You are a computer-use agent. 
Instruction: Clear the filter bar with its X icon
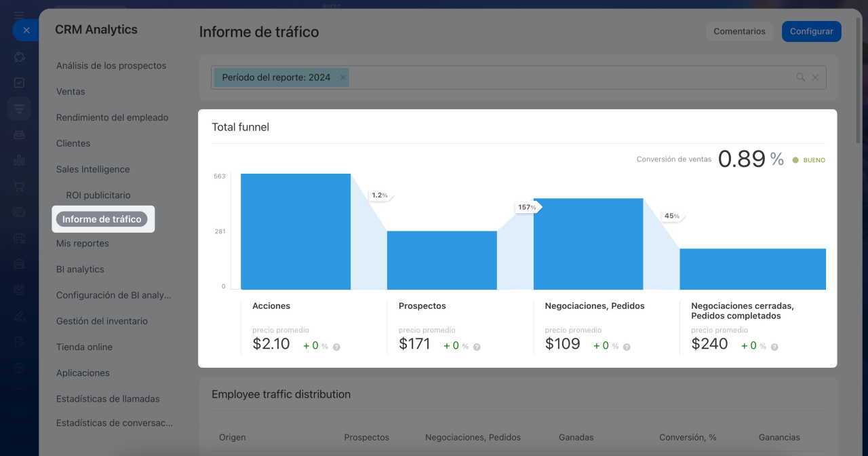pyautogui.click(x=815, y=77)
